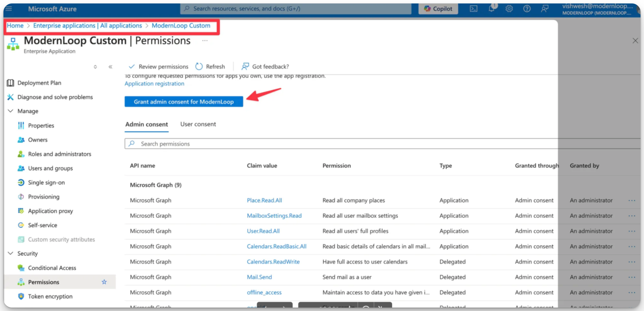Switch to the User consent tab

click(x=198, y=124)
